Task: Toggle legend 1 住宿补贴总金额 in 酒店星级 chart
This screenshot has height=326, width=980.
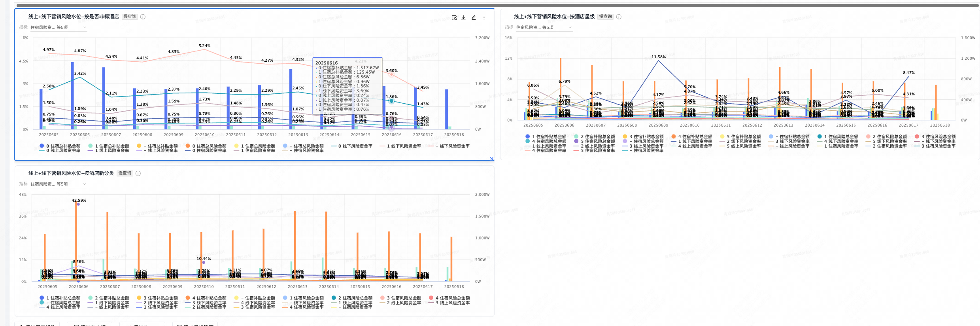Action: [546, 136]
